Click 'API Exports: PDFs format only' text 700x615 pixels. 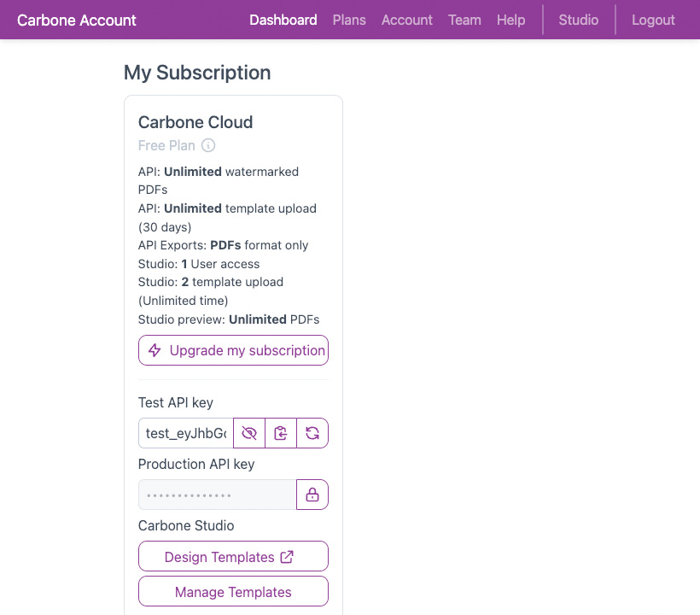tap(223, 245)
